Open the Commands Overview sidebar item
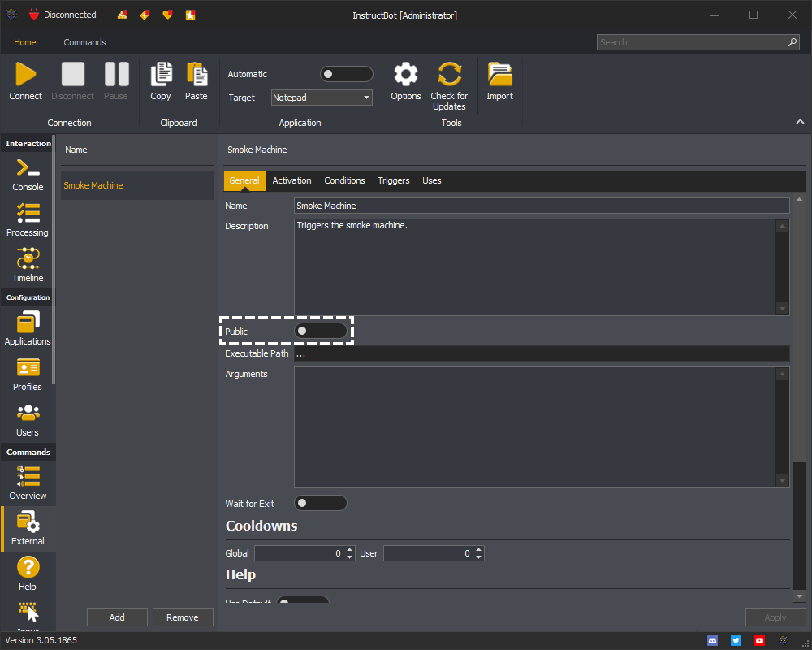This screenshot has height=650, width=812. pyautogui.click(x=28, y=483)
